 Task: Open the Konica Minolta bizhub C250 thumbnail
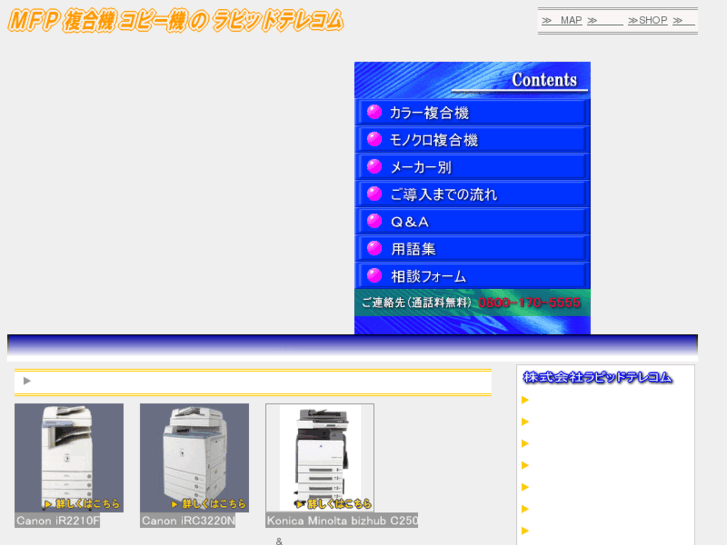(320, 458)
